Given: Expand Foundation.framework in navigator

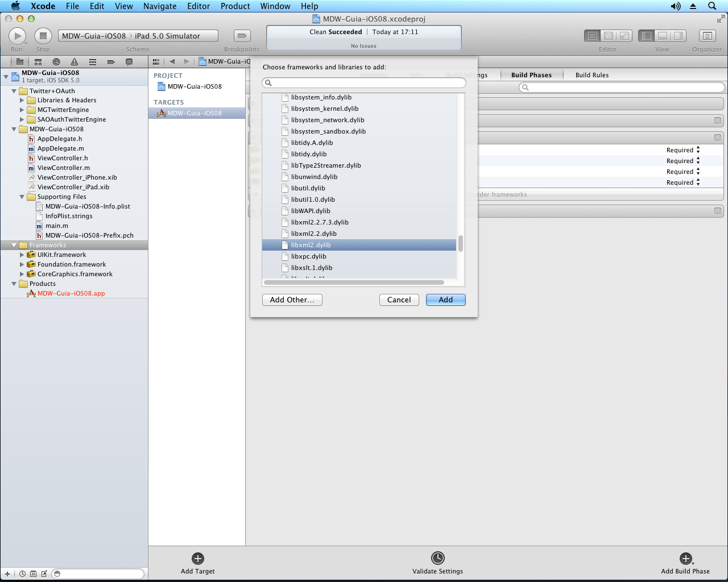Looking at the screenshot, I should tap(22, 264).
